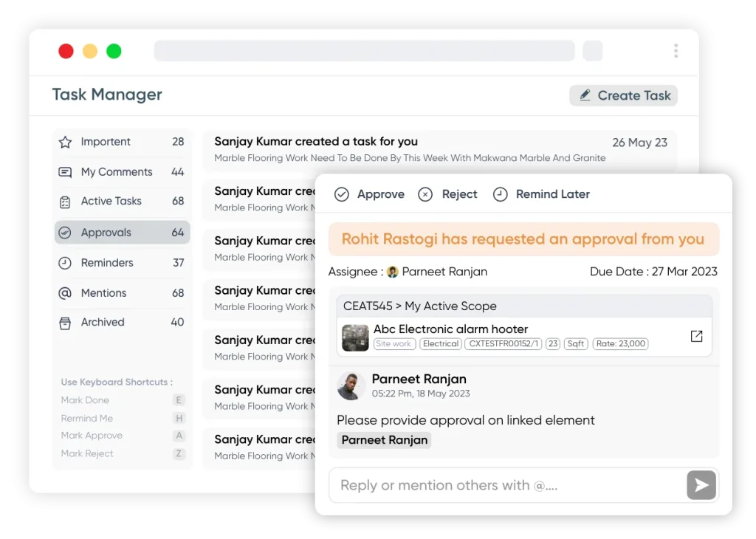Click Parneet Ranjan's profile avatar in comment
This screenshot has height=539, width=756.
pos(351,386)
